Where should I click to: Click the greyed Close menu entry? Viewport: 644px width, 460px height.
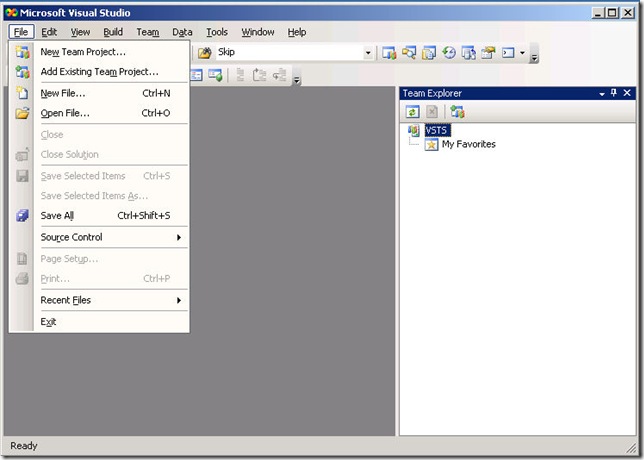[111, 135]
